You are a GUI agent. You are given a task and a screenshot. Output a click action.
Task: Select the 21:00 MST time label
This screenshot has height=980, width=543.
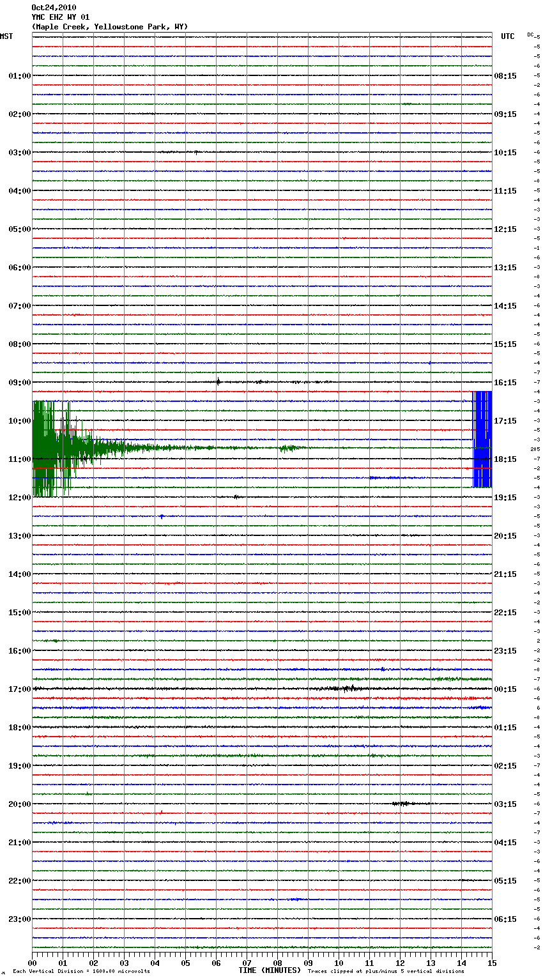19,843
